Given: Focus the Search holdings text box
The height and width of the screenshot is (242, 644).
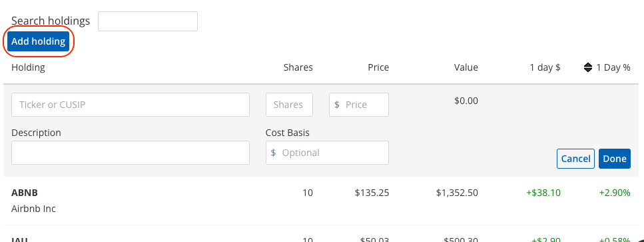Looking at the screenshot, I should coord(148,21).
